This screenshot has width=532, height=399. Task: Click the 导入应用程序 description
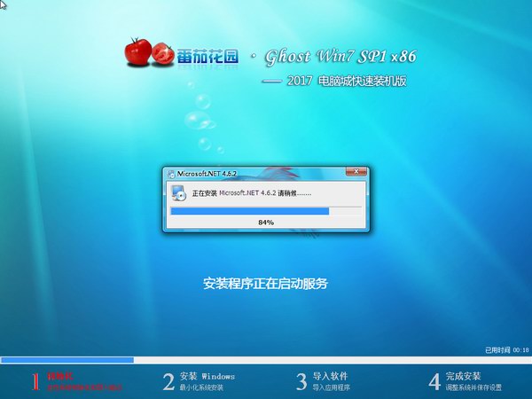tap(331, 387)
